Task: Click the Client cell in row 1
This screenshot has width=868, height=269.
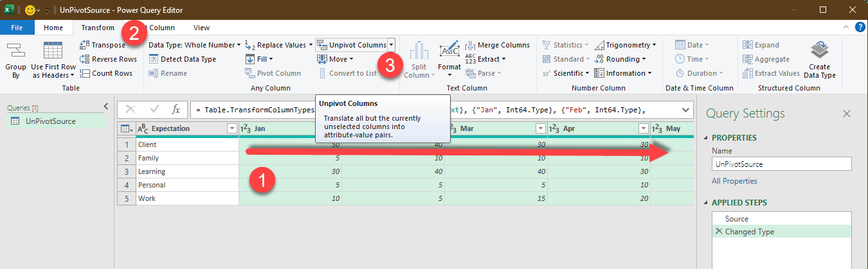Action: [x=187, y=144]
